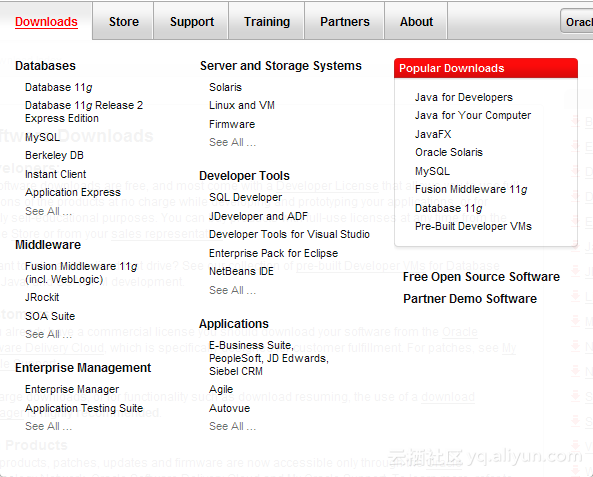The image size is (593, 477).
Task: Select Instant Client download link
Action: tap(56, 174)
